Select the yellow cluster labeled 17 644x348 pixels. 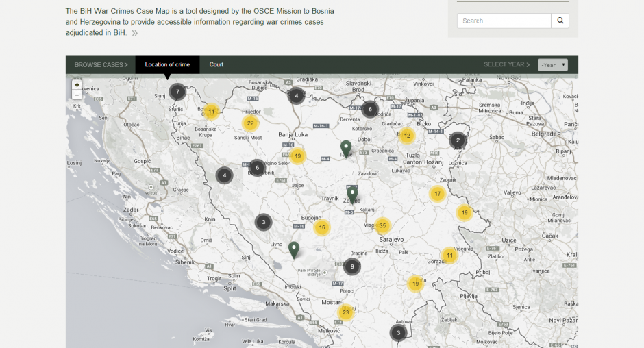click(x=437, y=194)
